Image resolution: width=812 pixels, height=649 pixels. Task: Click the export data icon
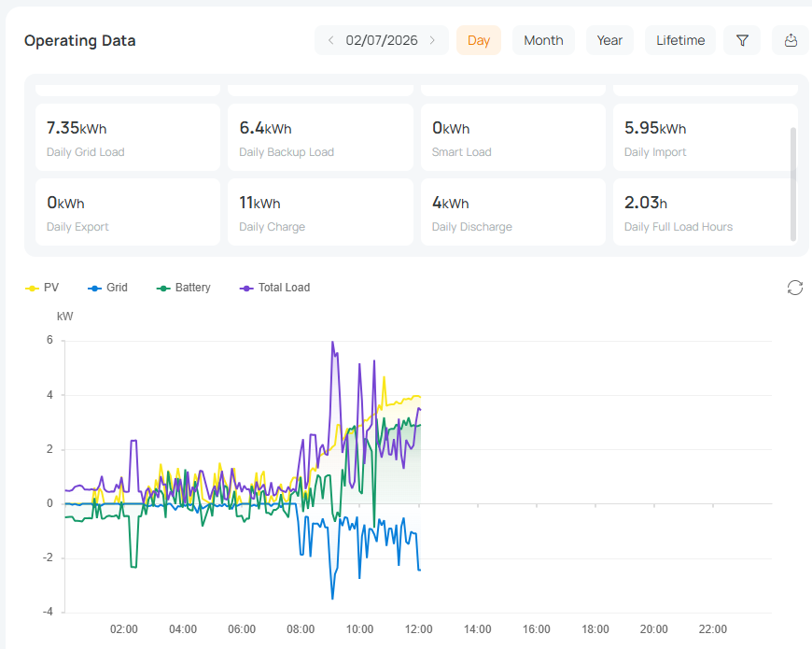[791, 40]
